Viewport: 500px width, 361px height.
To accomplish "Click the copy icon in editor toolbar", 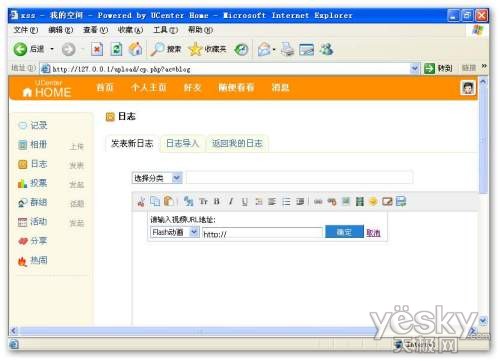I will click(x=155, y=201).
